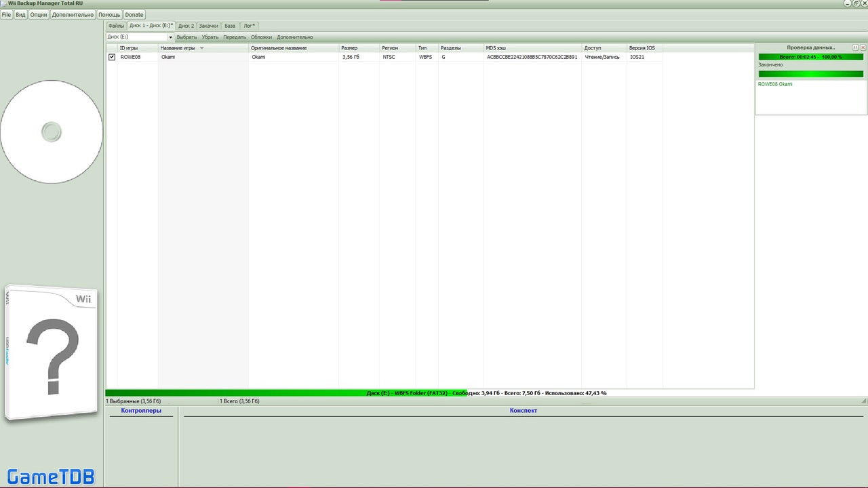Open the Диск (E:) drive dropdown
868x488 pixels.
point(170,37)
